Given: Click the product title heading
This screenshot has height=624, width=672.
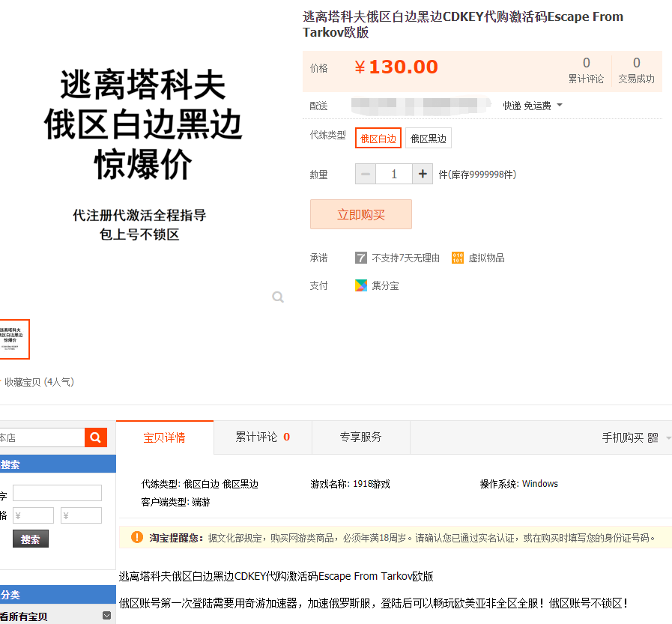Looking at the screenshot, I should click(463, 25).
